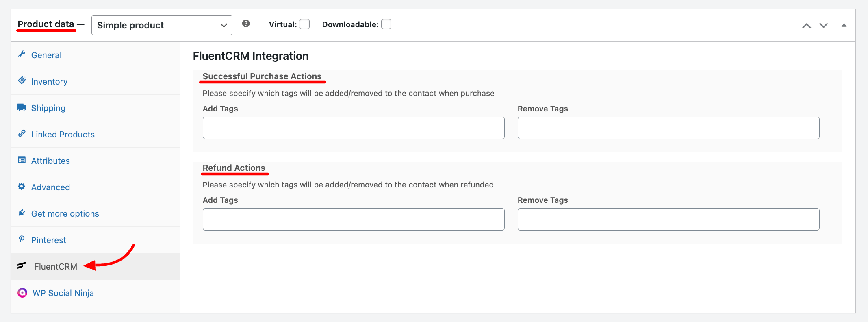Collapse the Product data panel

844,25
